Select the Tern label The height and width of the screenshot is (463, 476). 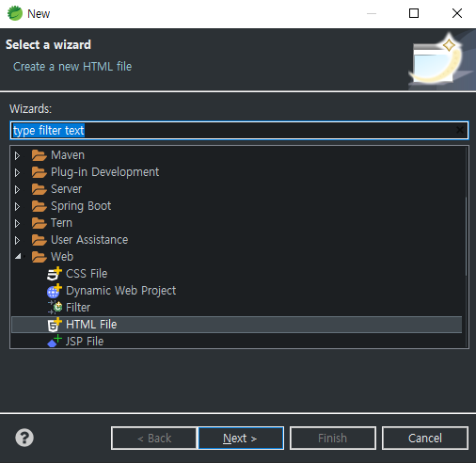(61, 223)
